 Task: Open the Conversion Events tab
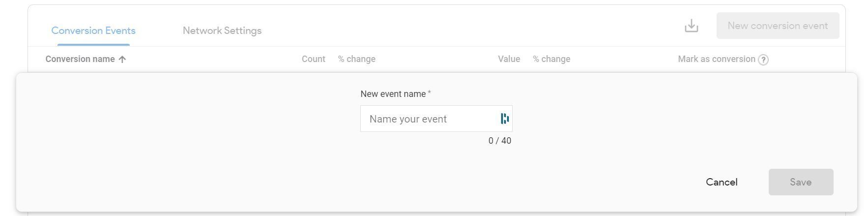coord(93,31)
